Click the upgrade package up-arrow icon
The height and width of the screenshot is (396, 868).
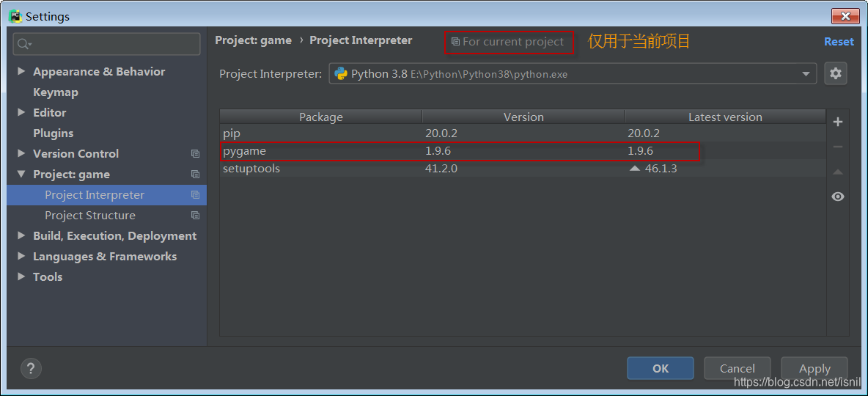[838, 172]
